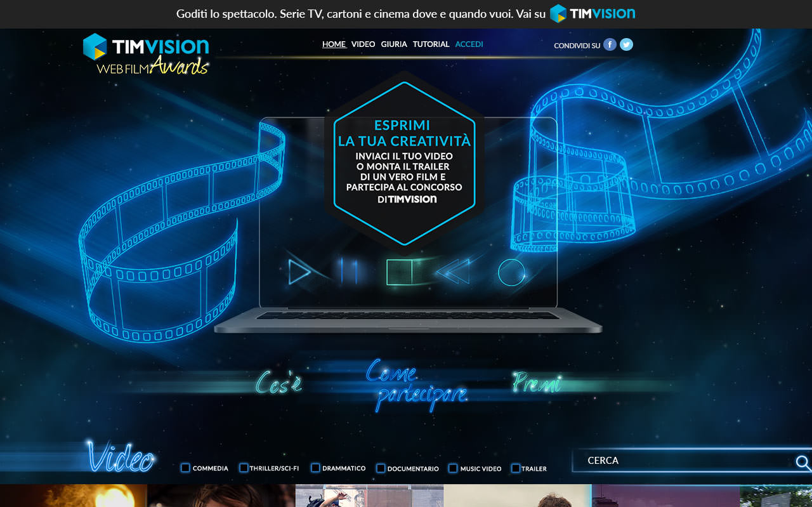Share on Facebook icon

pos(610,44)
